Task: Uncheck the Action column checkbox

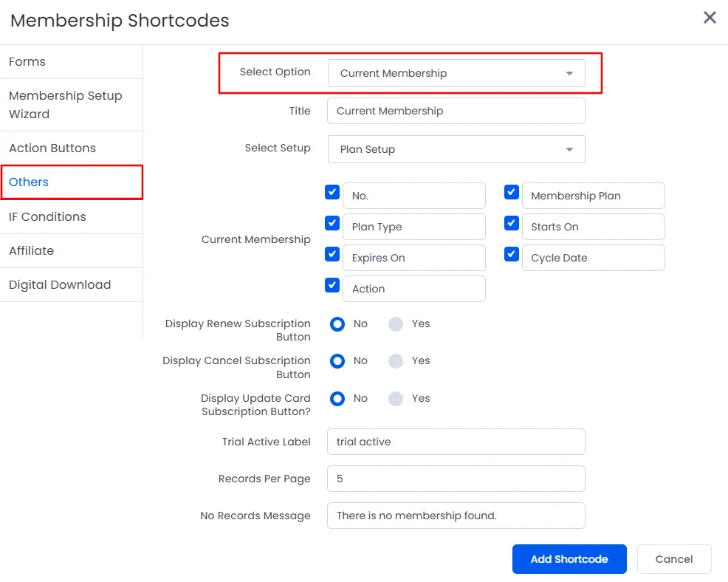Action: (x=332, y=285)
